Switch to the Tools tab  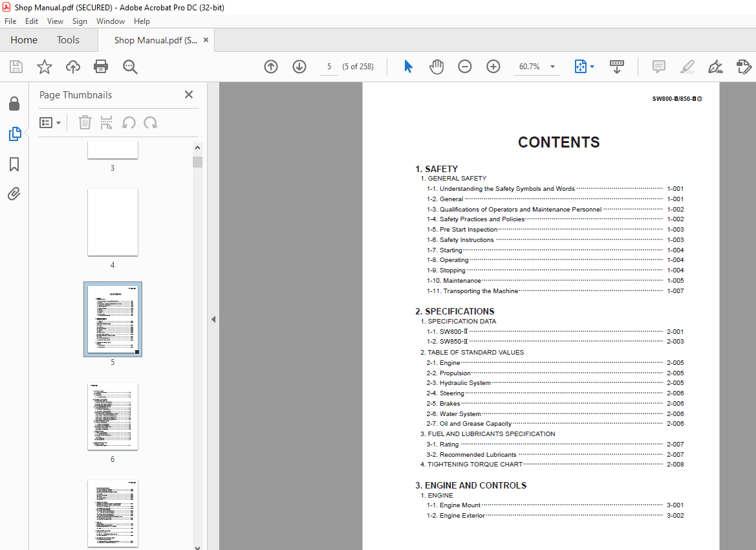[68, 40]
